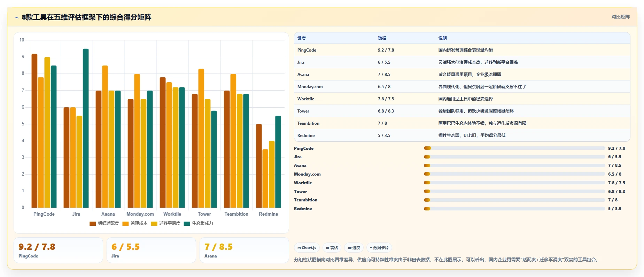Toggle the 迁移平滑度 legend series
The image size is (644, 277).
point(166,223)
